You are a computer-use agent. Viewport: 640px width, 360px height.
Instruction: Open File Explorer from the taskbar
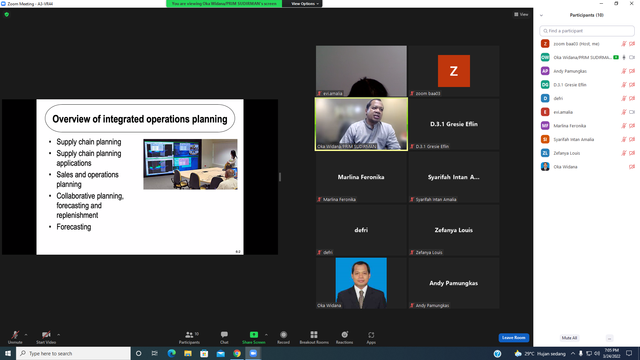[188, 353]
